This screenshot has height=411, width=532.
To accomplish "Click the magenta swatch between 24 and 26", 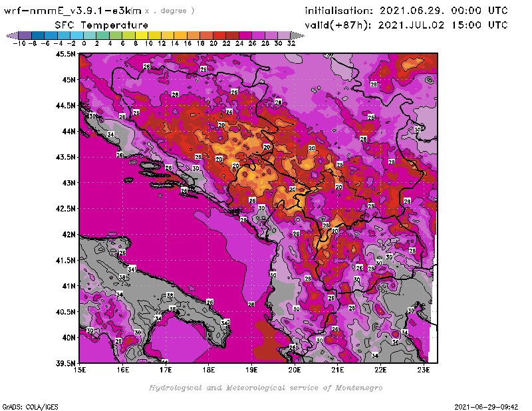I will click(x=245, y=35).
